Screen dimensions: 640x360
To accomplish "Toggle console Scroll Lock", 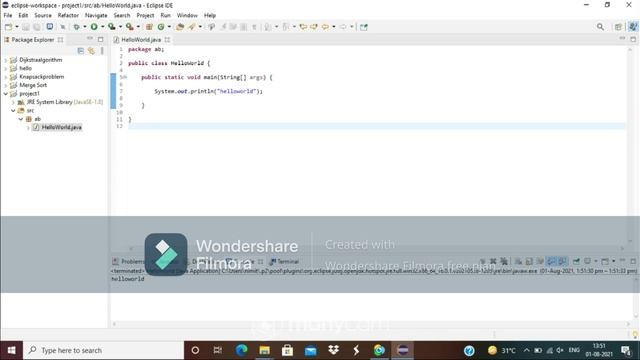I will click(x=529, y=261).
